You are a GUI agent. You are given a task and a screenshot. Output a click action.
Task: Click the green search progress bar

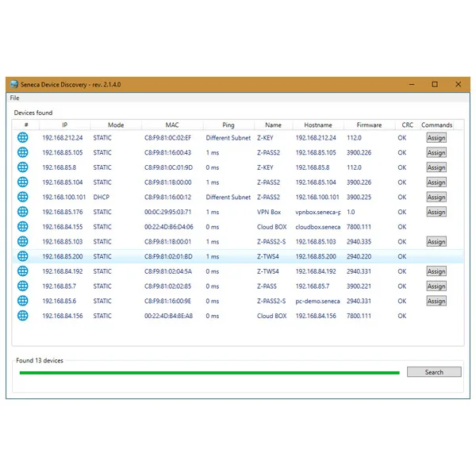tap(209, 373)
